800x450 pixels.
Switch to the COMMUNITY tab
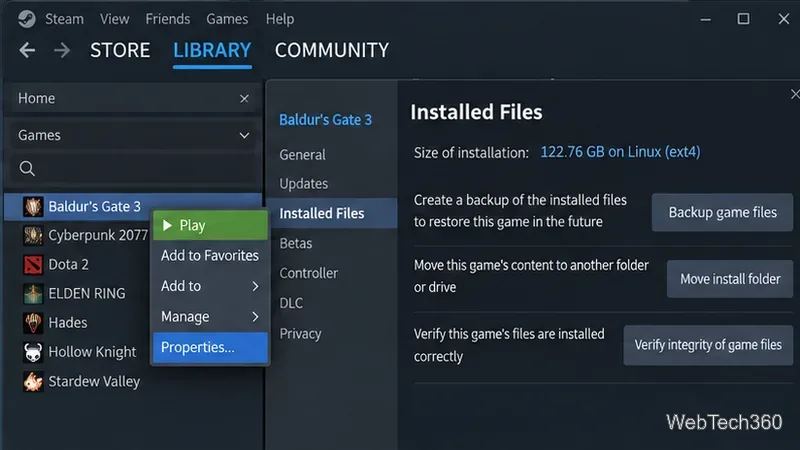pos(332,51)
